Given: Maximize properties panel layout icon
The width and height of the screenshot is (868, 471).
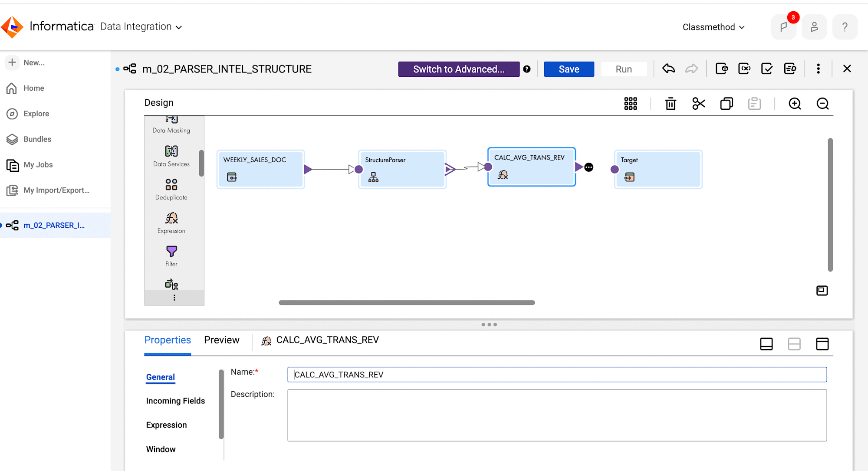Looking at the screenshot, I should pyautogui.click(x=822, y=344).
